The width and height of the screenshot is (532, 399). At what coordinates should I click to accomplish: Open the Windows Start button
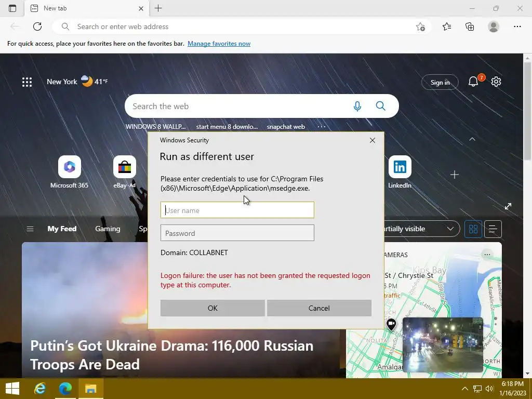pos(12,389)
